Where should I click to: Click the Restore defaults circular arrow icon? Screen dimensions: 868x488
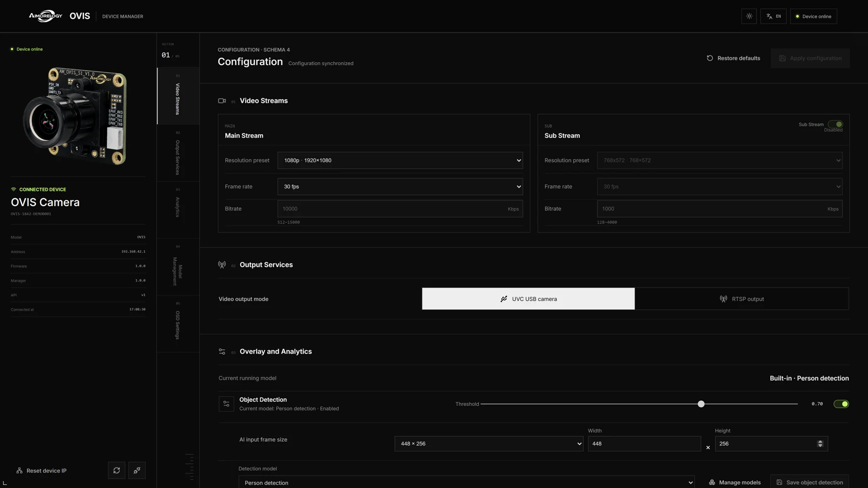[x=710, y=58]
